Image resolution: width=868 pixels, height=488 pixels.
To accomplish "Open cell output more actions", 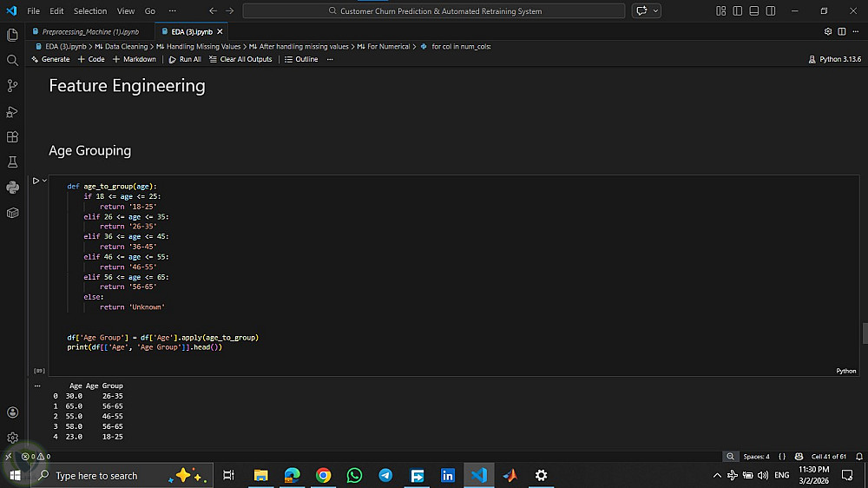I will point(37,386).
